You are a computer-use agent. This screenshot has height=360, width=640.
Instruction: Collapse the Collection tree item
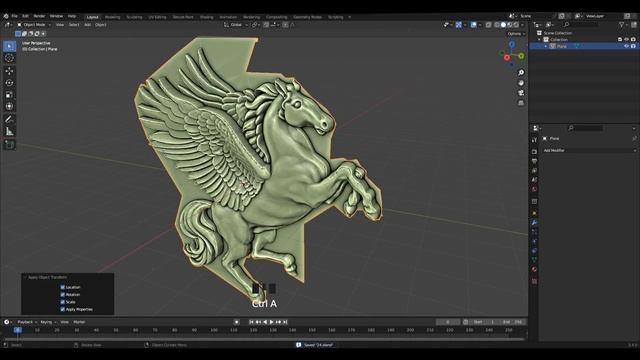[540, 40]
